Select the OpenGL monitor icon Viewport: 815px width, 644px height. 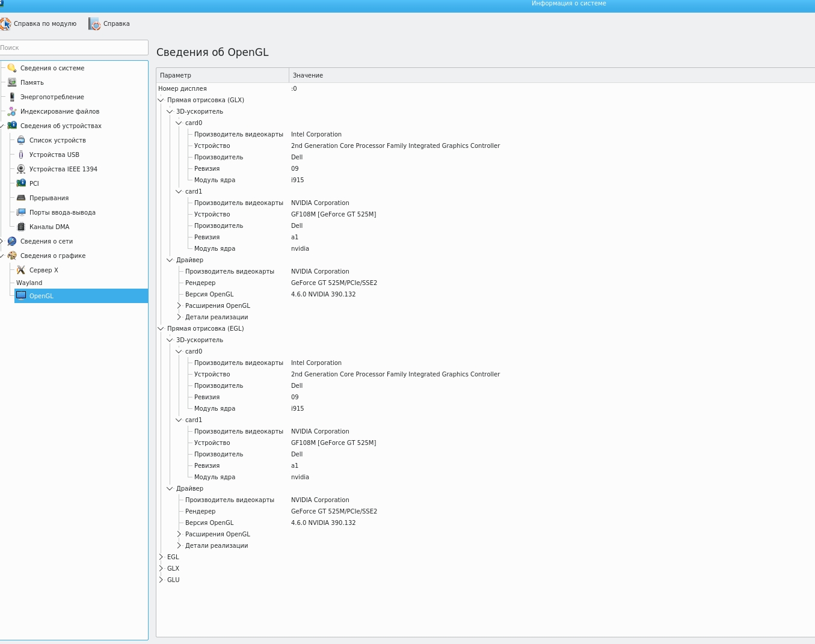click(21, 295)
